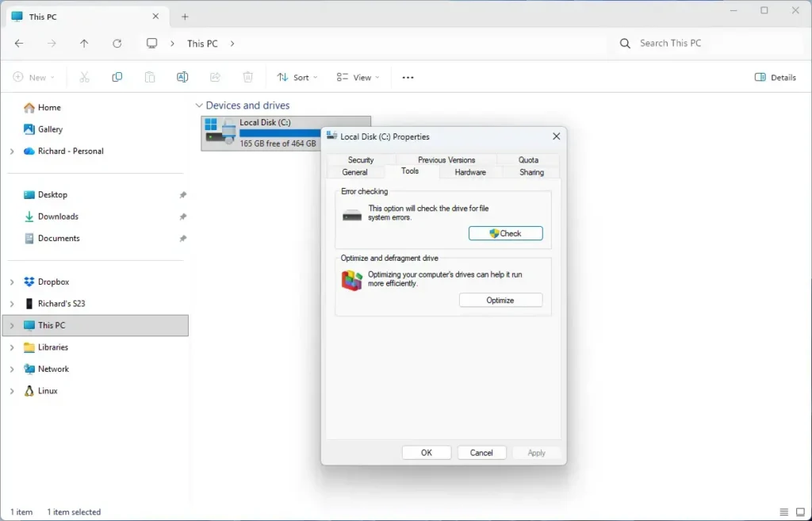This screenshot has width=812, height=521.
Task: Switch to the Security tab
Action: click(361, 159)
